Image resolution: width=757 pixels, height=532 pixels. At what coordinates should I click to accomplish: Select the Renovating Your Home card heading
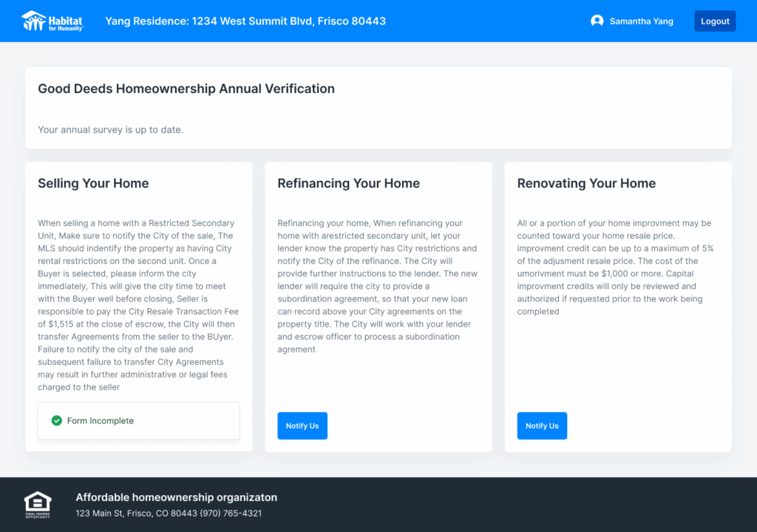586,183
